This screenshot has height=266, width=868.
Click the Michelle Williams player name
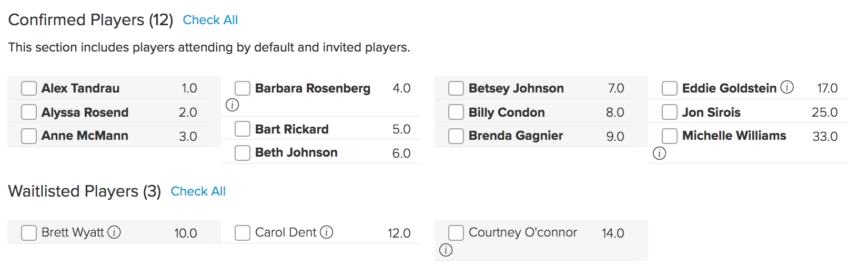(x=734, y=136)
